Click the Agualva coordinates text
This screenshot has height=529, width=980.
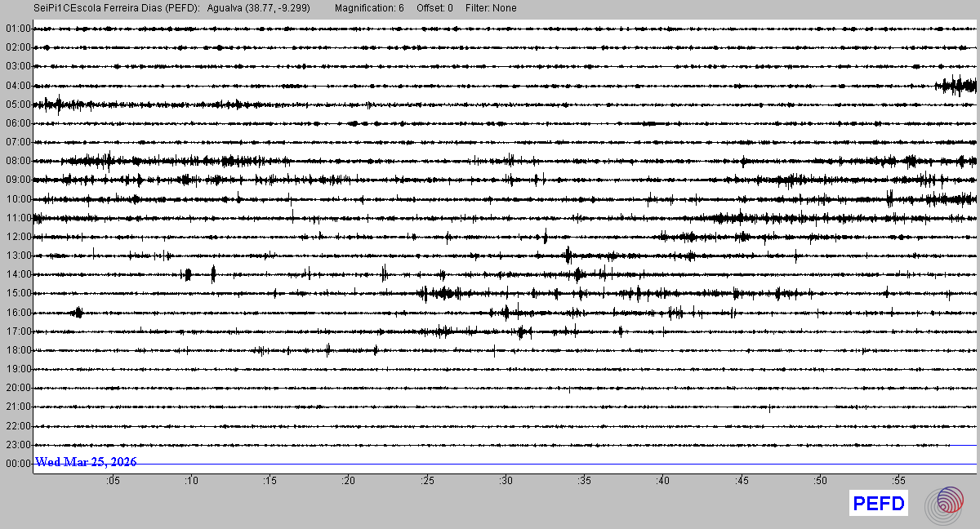click(260, 8)
